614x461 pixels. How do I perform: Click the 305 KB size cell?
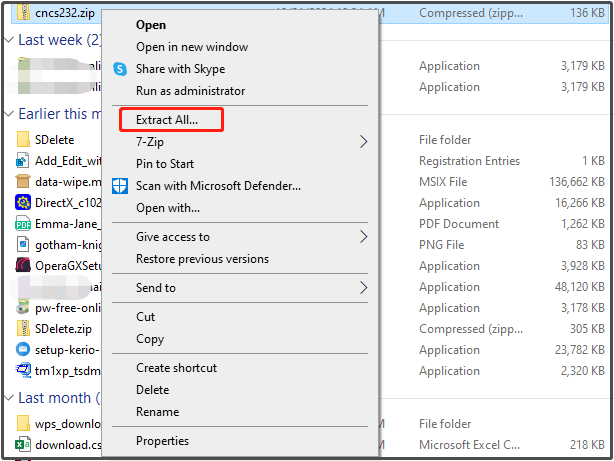[x=587, y=329]
